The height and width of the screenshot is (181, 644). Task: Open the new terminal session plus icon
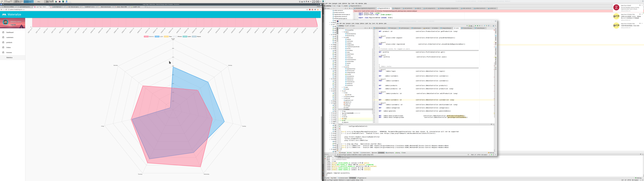click(340, 127)
